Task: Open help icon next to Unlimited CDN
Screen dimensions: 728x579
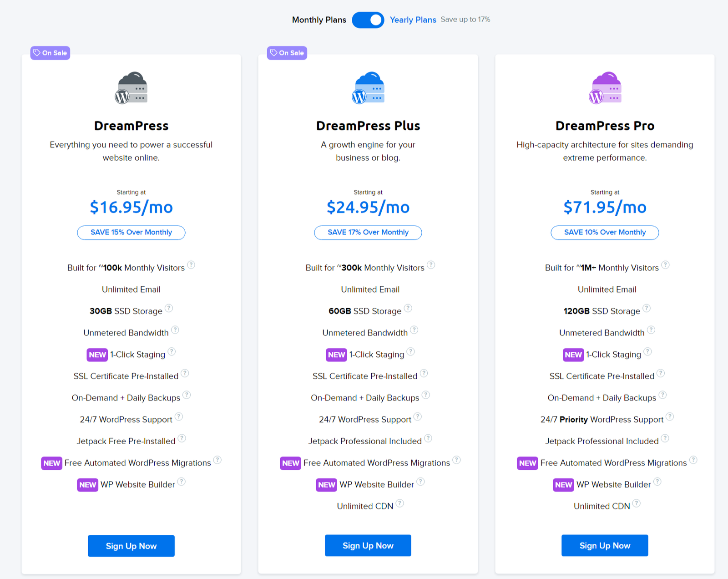Action: (400, 503)
